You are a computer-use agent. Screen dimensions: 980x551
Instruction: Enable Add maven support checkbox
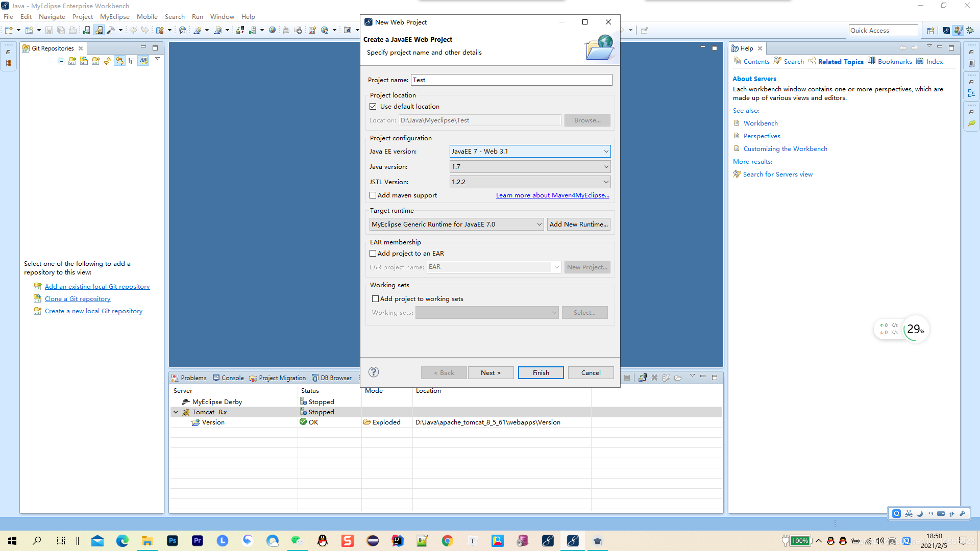373,195
